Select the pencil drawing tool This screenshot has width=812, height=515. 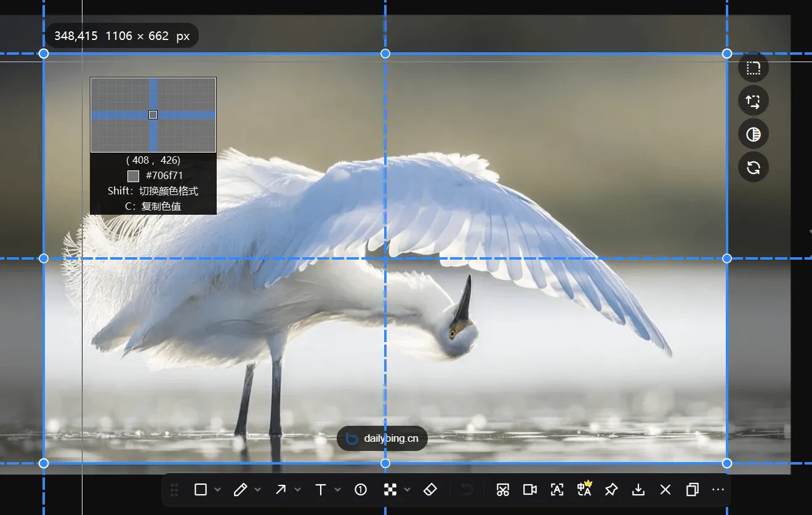point(240,490)
